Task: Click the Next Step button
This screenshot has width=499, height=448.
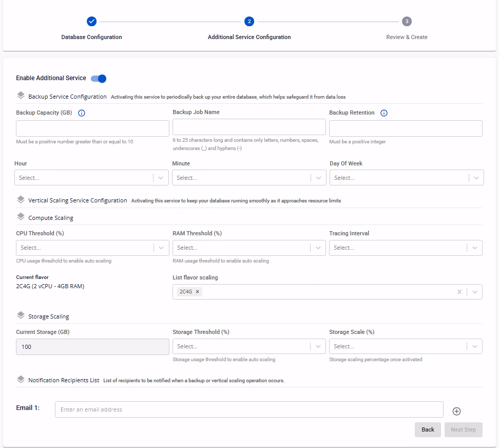Action: (463, 430)
